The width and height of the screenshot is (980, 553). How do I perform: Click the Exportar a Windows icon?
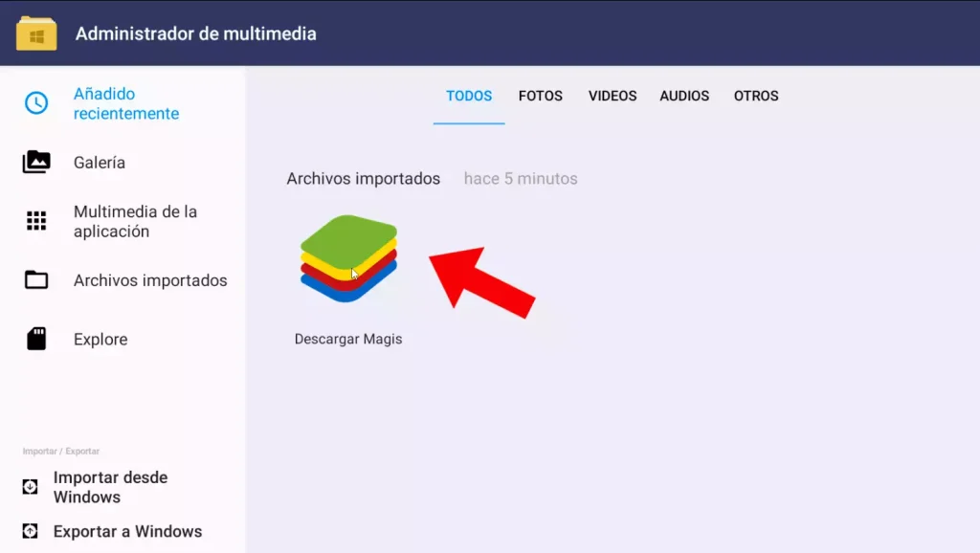click(x=30, y=531)
